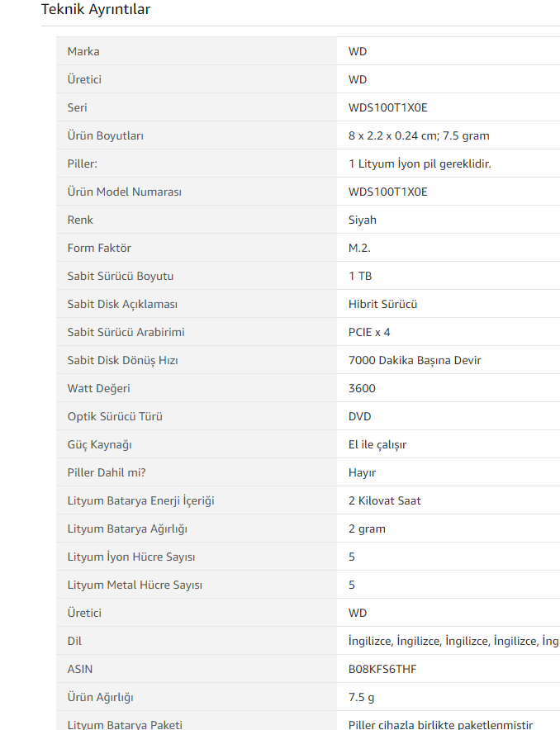Image resolution: width=560 pixels, height=730 pixels.
Task: Click the Marka row label
Action: (x=83, y=51)
